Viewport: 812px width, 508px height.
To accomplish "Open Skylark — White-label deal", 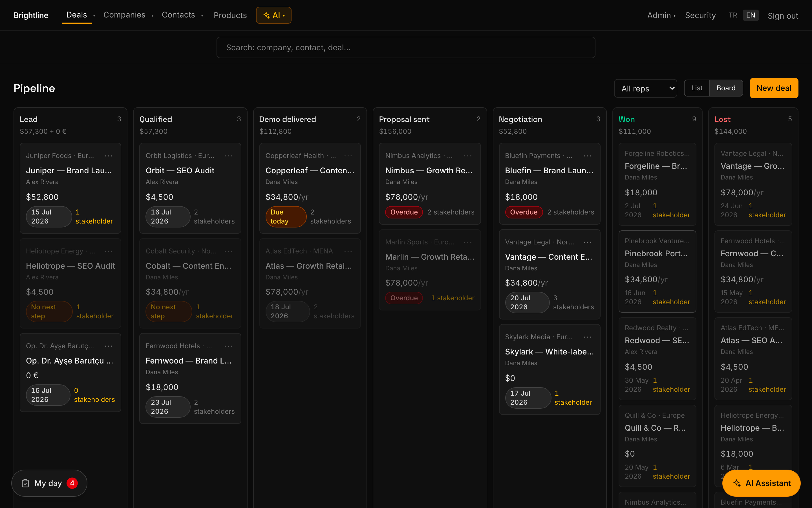I will click(x=550, y=352).
